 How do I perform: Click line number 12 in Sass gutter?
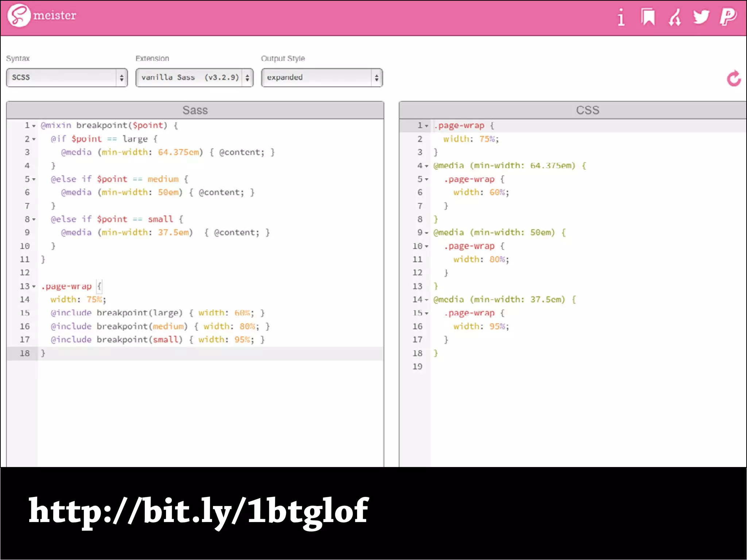[25, 273]
